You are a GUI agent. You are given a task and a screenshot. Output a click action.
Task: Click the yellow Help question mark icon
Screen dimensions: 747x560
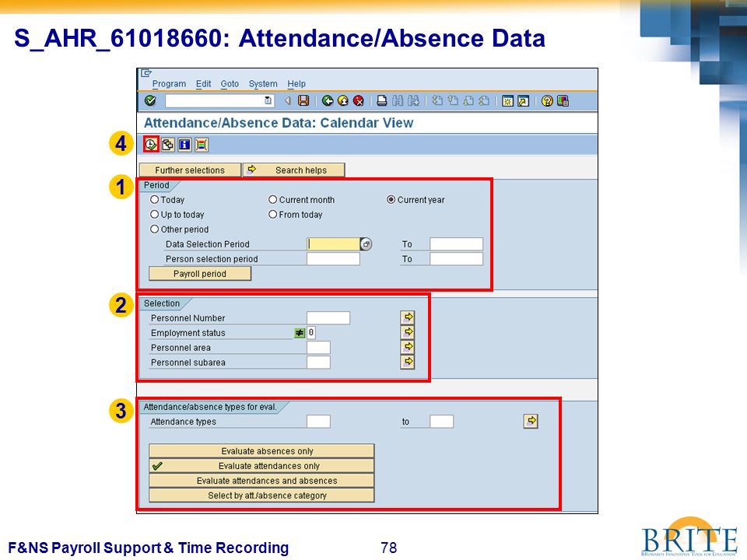point(547,100)
